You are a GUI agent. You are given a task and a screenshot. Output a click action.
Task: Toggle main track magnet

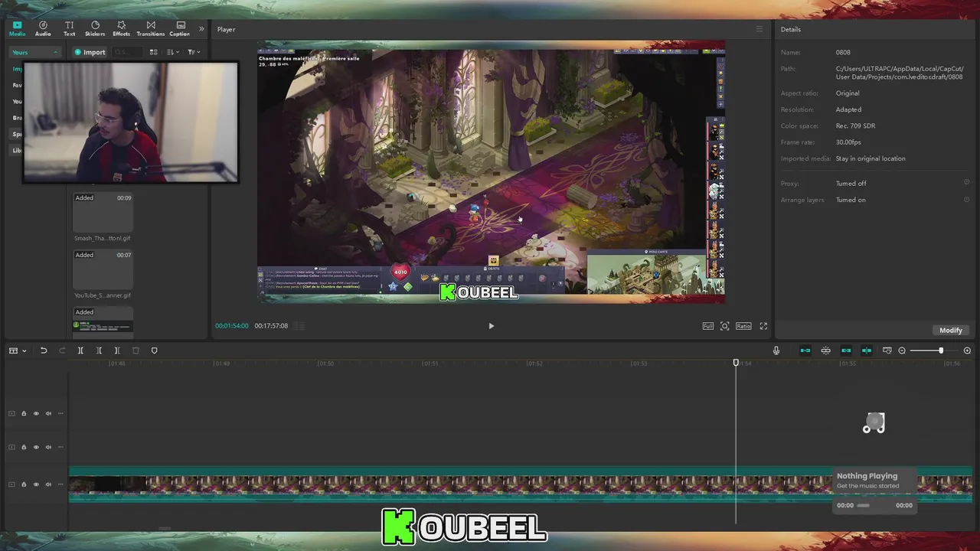(x=805, y=350)
